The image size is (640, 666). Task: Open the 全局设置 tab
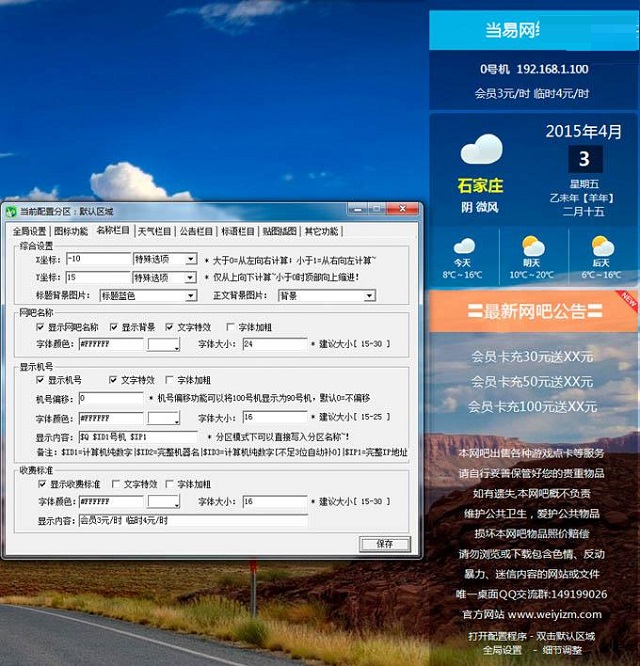[x=29, y=231]
